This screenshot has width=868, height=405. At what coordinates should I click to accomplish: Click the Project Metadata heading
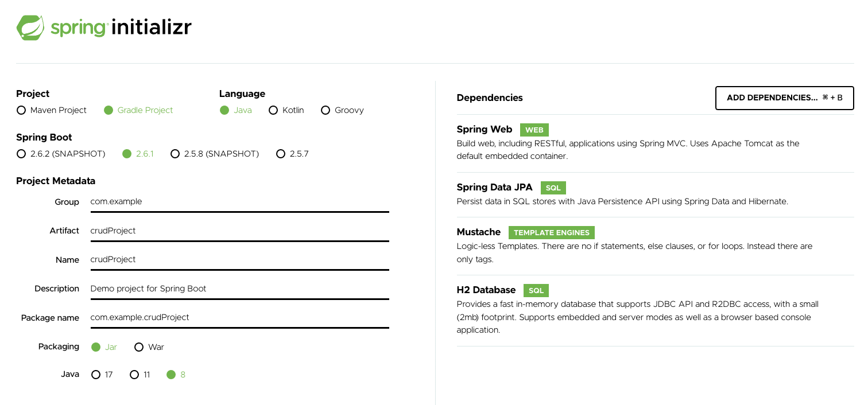56,181
